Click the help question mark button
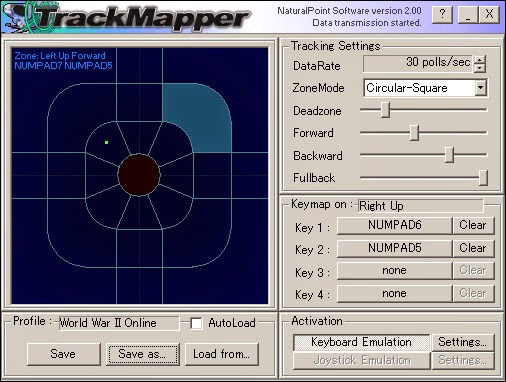Image resolution: width=506 pixels, height=382 pixels. pos(442,14)
